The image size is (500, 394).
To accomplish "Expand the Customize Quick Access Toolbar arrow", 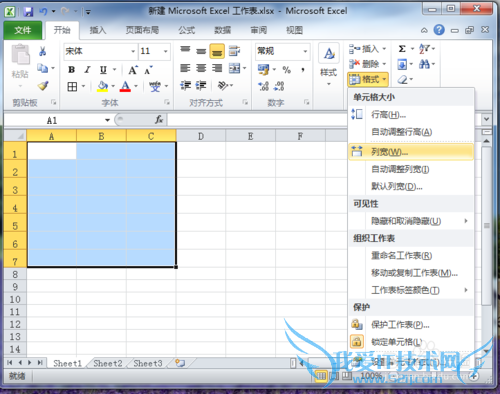I will pos(88,12).
